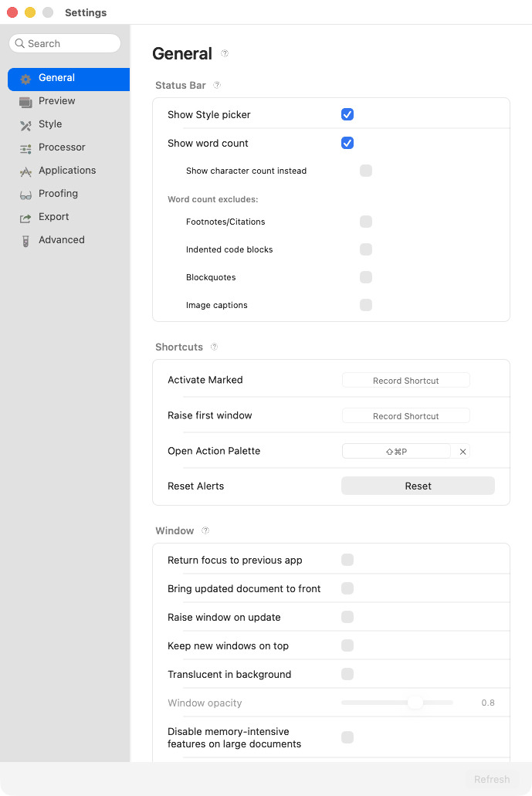The height and width of the screenshot is (796, 532).
Task: Open the Processor settings pane
Action: tap(69, 147)
